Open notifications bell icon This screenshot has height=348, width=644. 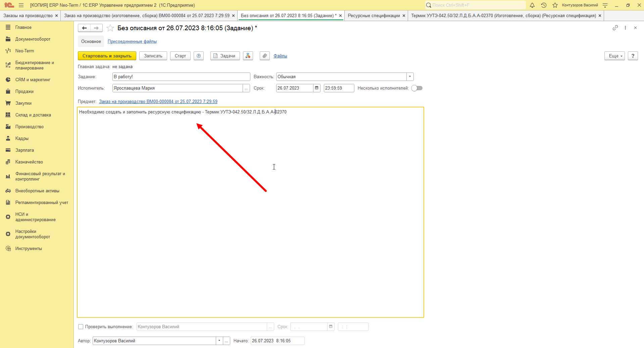tap(532, 5)
